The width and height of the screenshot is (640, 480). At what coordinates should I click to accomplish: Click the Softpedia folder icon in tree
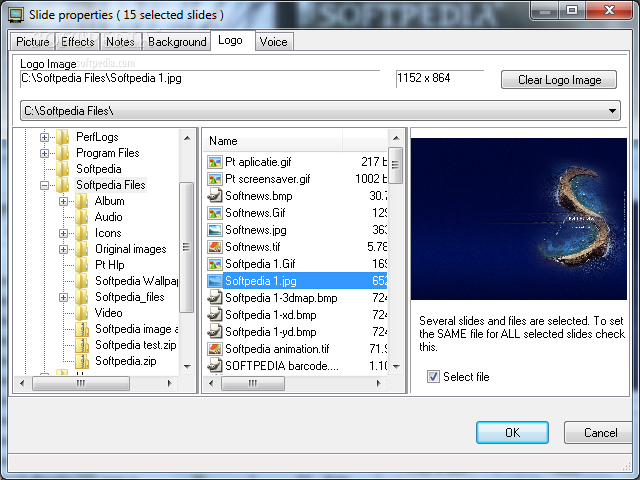62,169
